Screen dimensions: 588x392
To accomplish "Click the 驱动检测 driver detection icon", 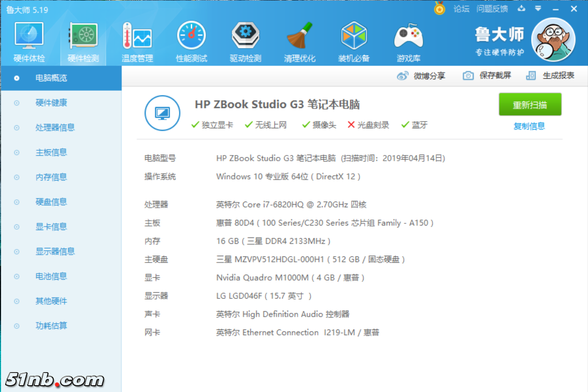I will 245,42.
